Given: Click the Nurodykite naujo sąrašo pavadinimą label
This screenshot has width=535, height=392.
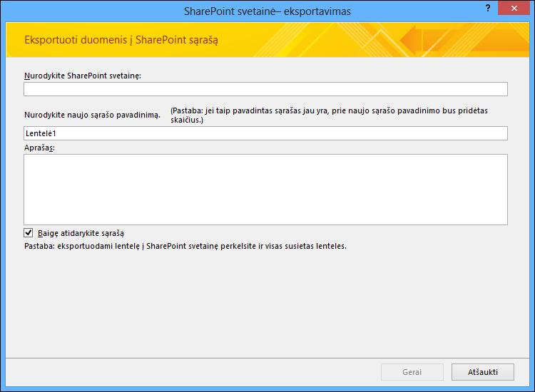Looking at the screenshot, I should pos(92,115).
